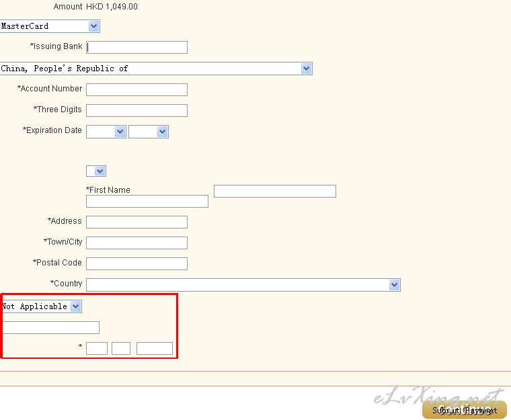Open the second Expiration Date dropdown

tap(149, 132)
